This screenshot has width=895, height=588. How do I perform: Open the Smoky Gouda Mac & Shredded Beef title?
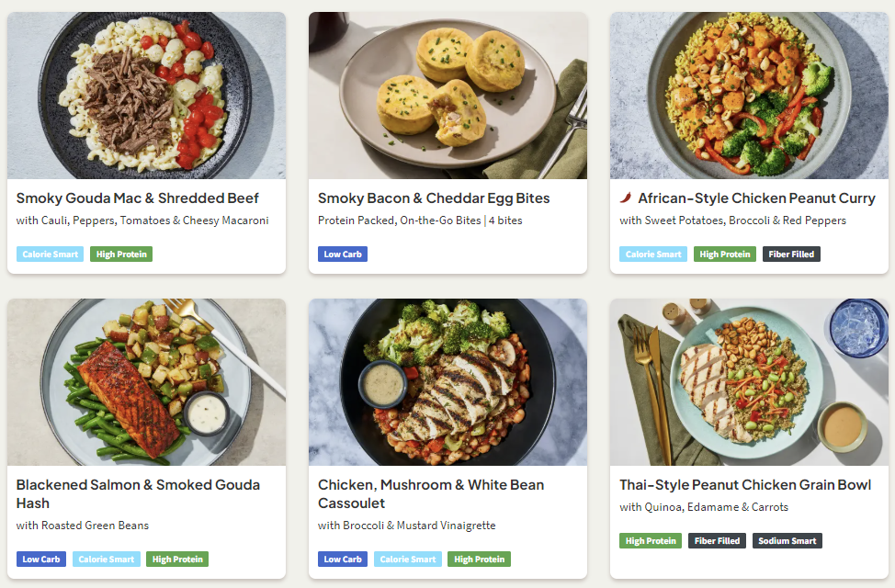(138, 198)
